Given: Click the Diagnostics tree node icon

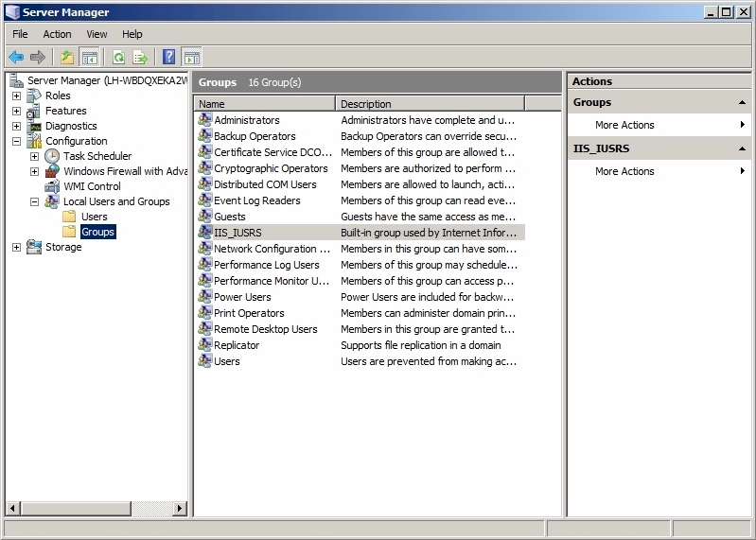Looking at the screenshot, I should click(34, 126).
